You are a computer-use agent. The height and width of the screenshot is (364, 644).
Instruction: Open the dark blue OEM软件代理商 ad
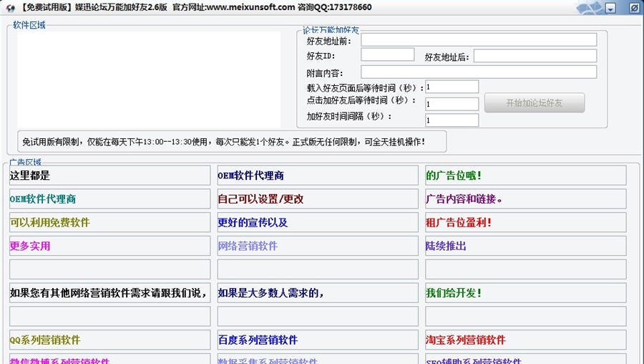[x=318, y=176]
